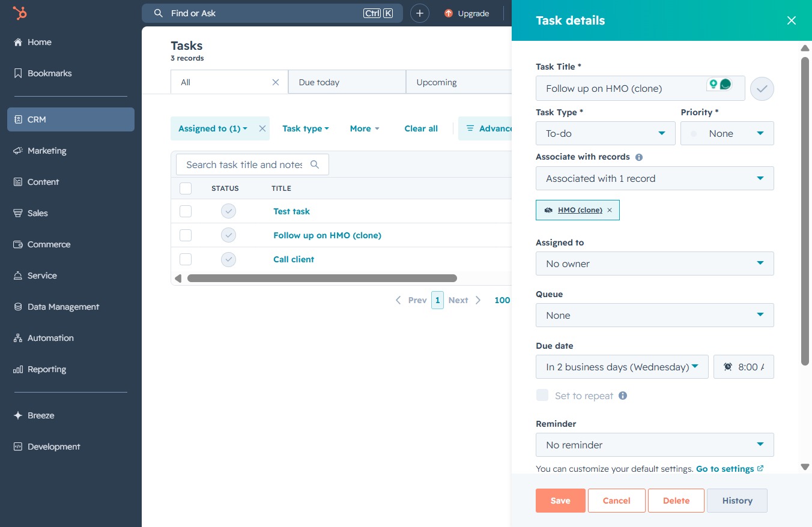Open the Service sidebar section
The height and width of the screenshot is (527, 812).
click(42, 276)
